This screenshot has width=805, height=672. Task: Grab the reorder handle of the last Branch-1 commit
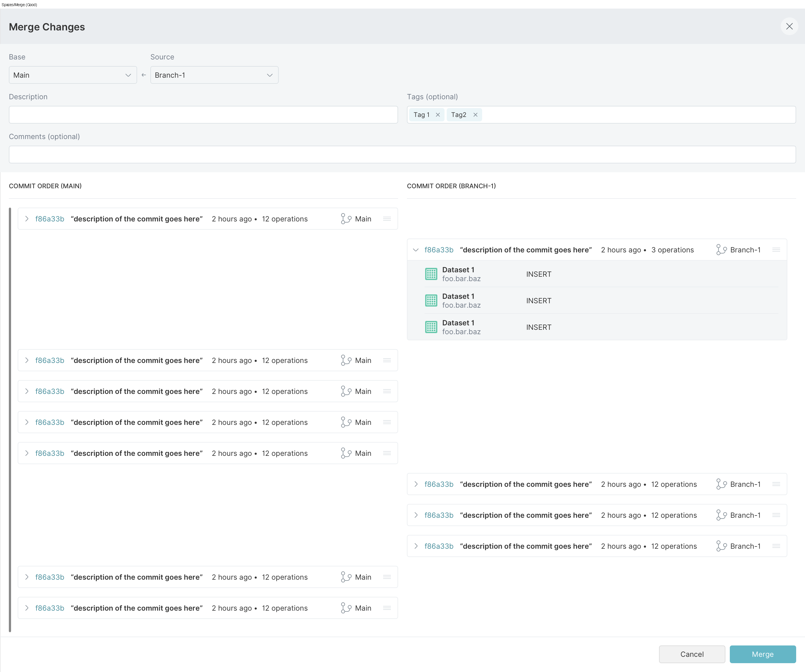[x=776, y=546]
